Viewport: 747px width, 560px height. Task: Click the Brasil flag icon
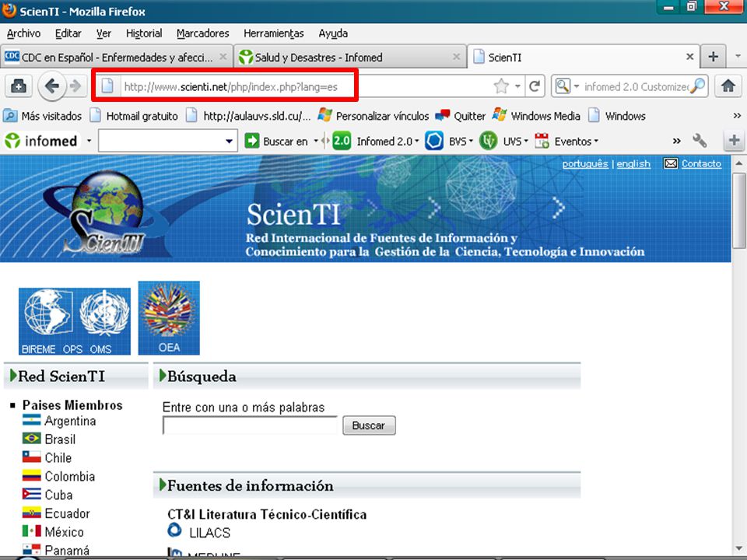[31, 438]
